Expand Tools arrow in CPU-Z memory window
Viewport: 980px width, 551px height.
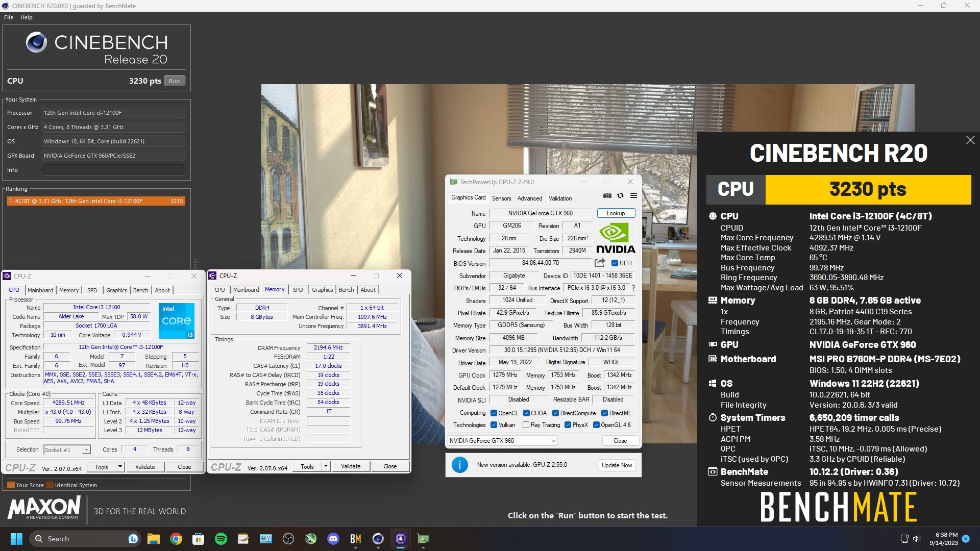(326, 466)
